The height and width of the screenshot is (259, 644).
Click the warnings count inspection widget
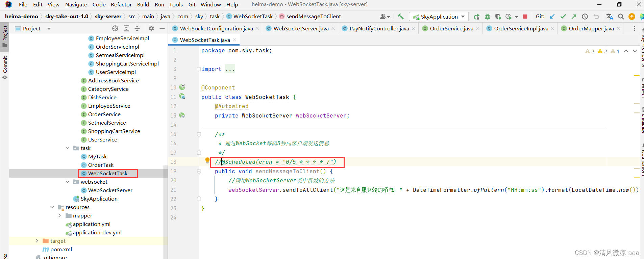pos(603,51)
